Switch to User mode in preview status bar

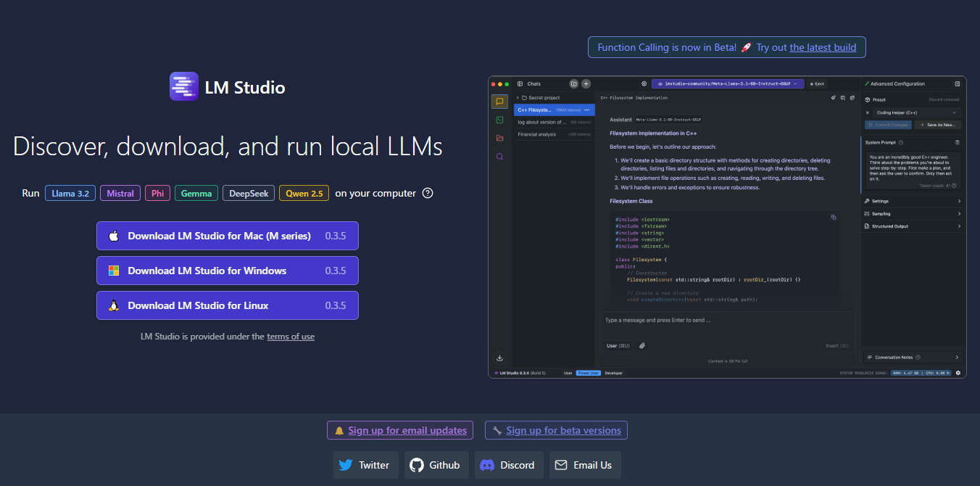pyautogui.click(x=568, y=373)
